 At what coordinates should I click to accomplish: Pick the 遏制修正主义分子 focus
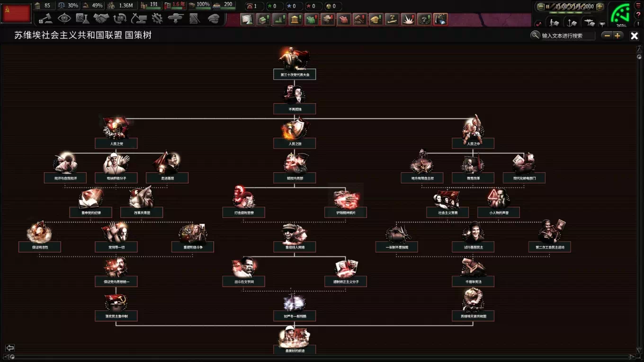point(346,282)
